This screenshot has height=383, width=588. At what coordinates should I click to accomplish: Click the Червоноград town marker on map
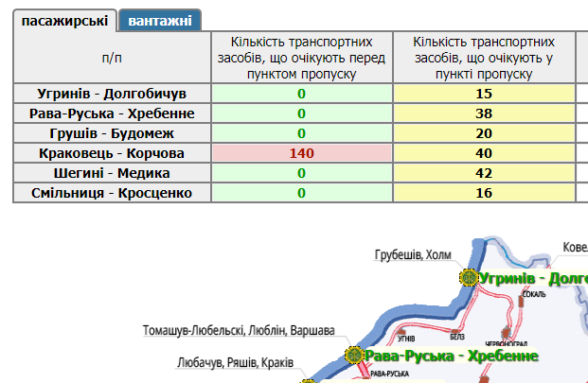507,332
